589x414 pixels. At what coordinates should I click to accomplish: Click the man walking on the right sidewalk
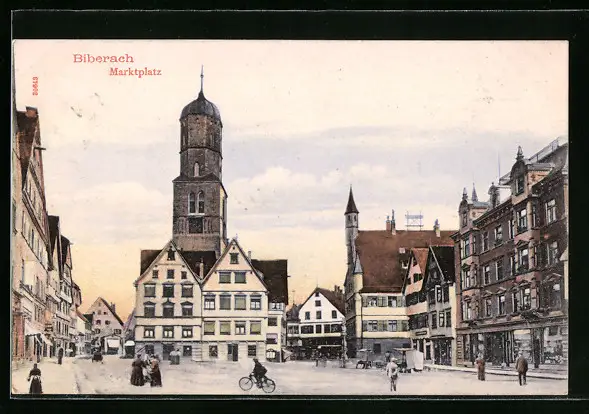(x=521, y=369)
